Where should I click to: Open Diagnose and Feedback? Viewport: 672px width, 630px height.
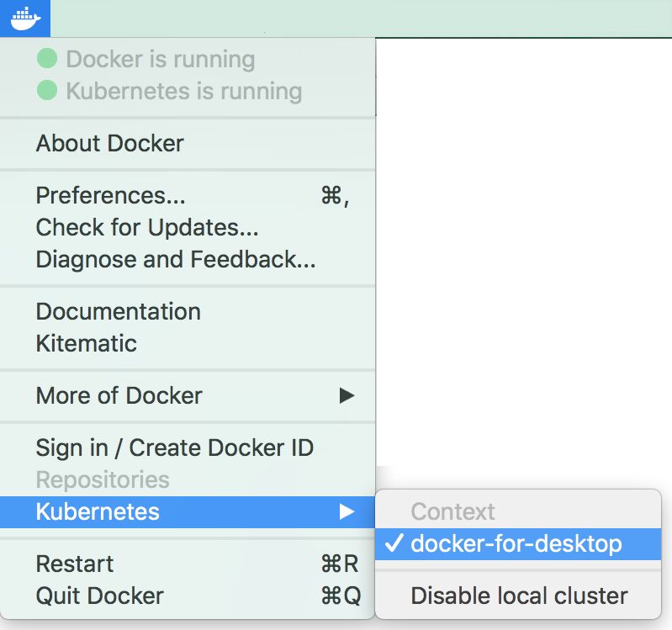pos(188,259)
